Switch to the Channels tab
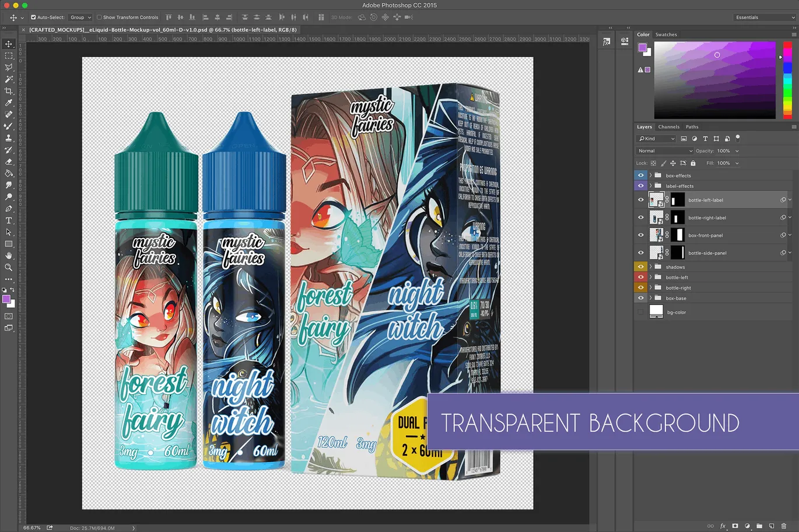 tap(669, 127)
